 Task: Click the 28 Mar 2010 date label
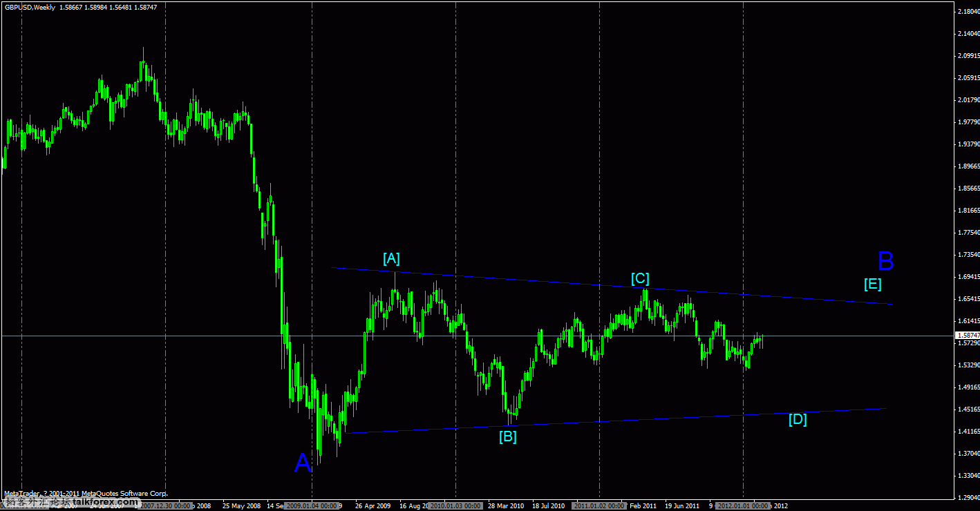click(507, 505)
